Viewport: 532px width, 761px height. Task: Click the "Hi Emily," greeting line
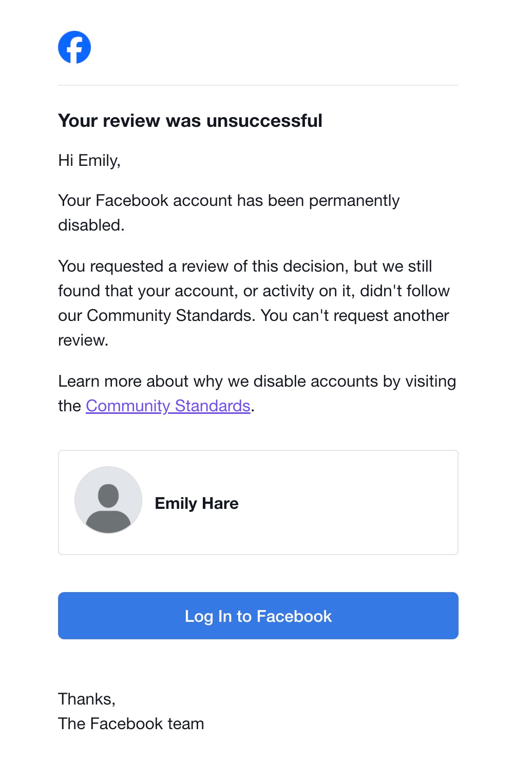click(x=89, y=161)
